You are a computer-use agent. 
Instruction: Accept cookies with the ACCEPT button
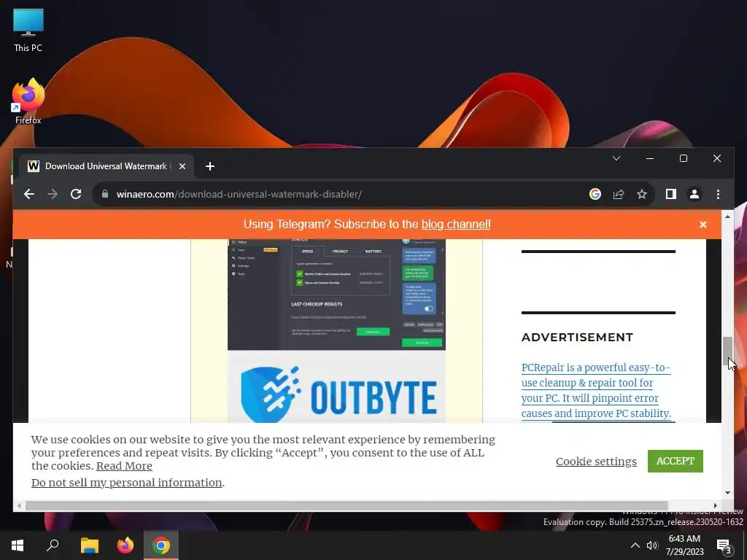675,461
